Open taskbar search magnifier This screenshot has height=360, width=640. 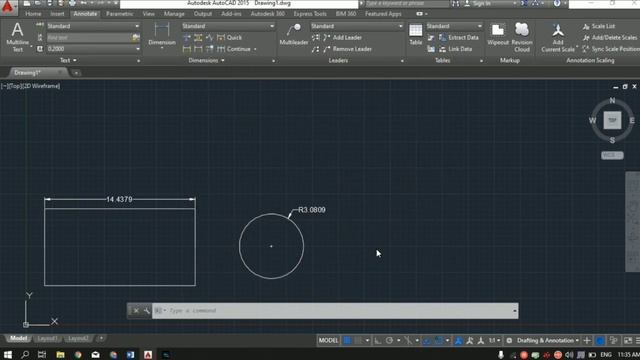[x=25, y=355]
